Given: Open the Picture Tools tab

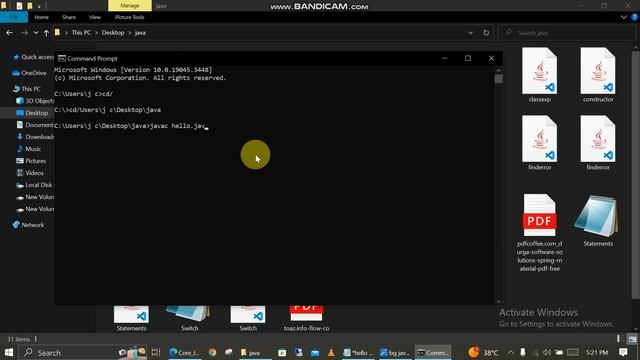Looking at the screenshot, I should click(129, 17).
